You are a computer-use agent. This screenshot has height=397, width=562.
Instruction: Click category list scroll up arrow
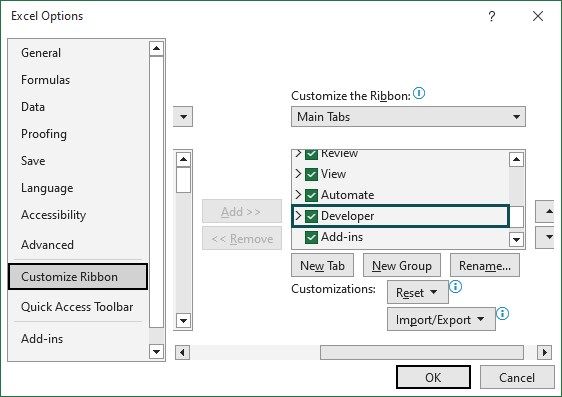(156, 49)
